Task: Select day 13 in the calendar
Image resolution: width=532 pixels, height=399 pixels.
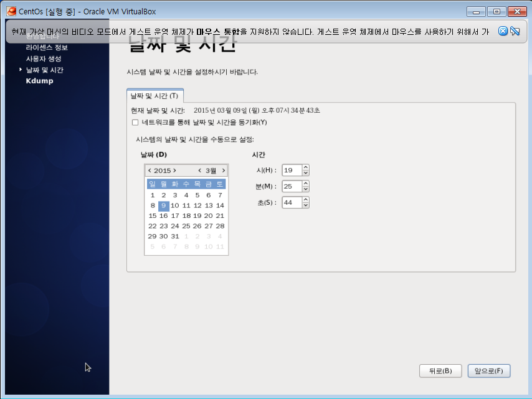Action: pos(209,205)
